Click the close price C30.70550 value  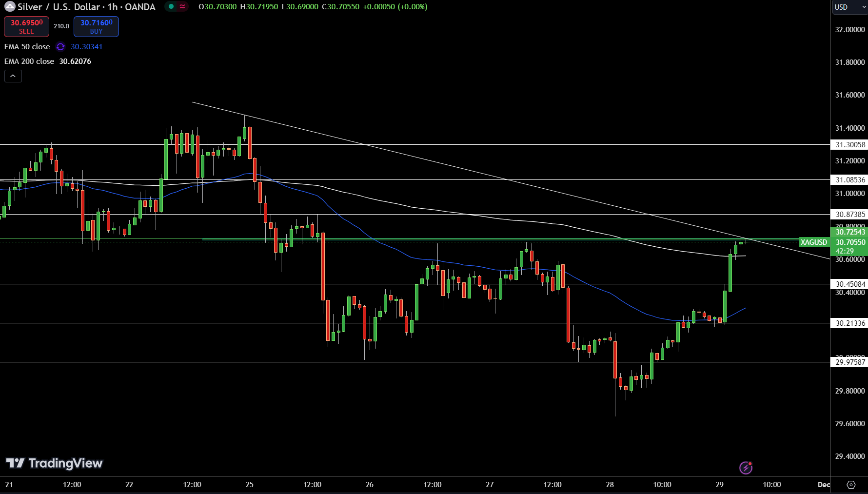coord(340,7)
